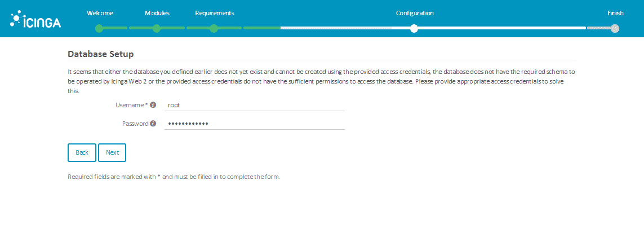Click the Database Setup heading
Image resolution: width=644 pixels, height=241 pixels.
click(x=101, y=54)
